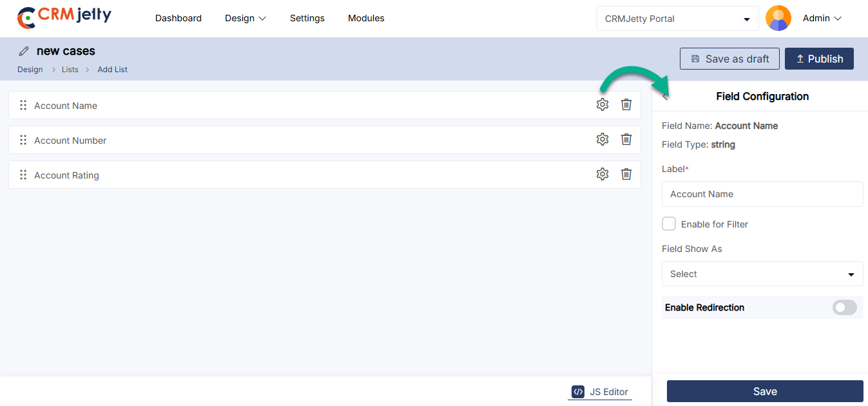Click the back arrow in Field Configuration panel

665,97
